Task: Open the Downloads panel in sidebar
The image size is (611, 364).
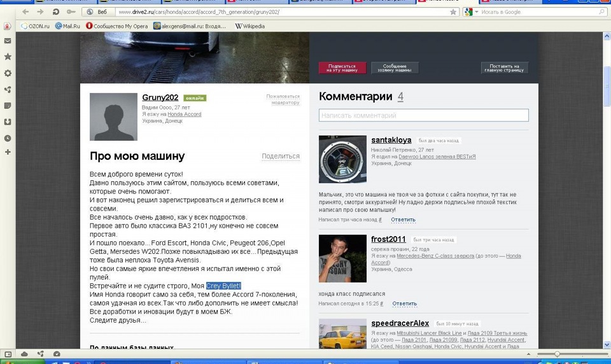Action: point(8,122)
